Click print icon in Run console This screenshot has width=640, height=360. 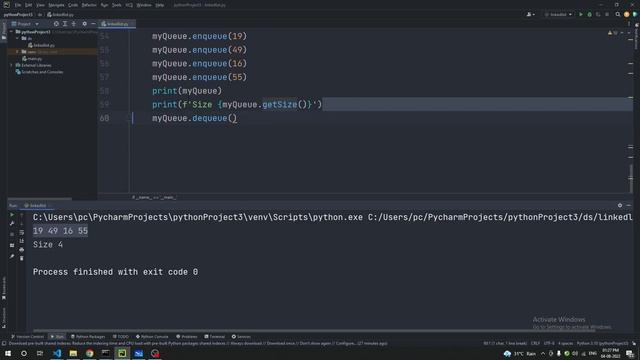pos(22,249)
